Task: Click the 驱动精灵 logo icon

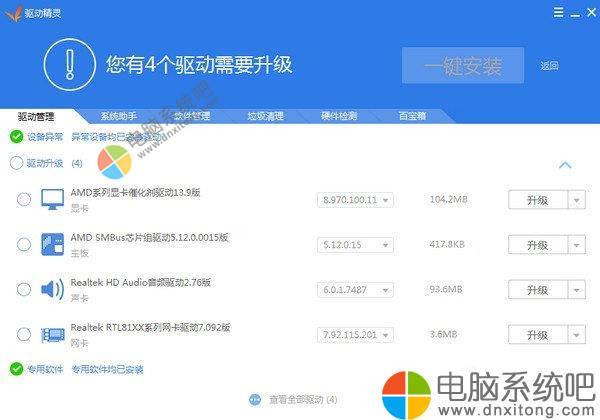Action: [13, 14]
